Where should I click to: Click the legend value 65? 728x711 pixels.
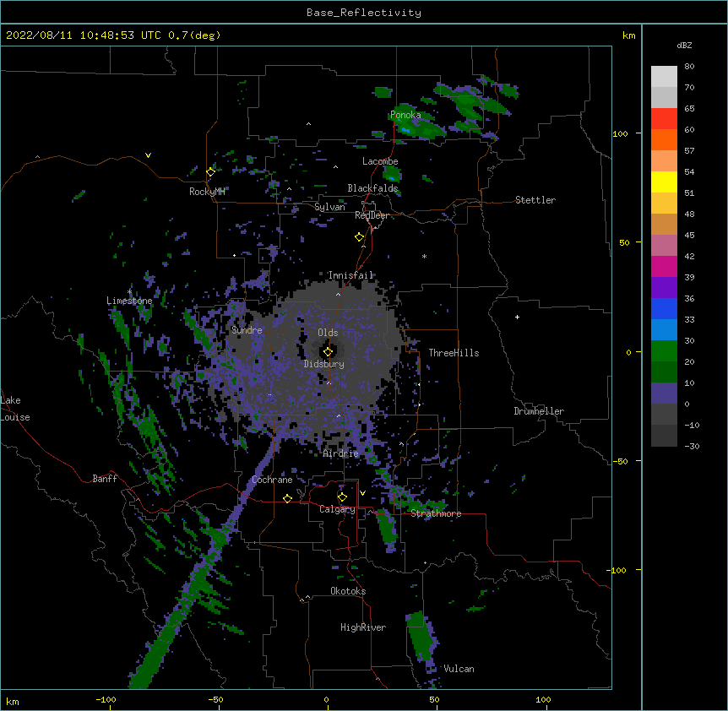coord(689,109)
